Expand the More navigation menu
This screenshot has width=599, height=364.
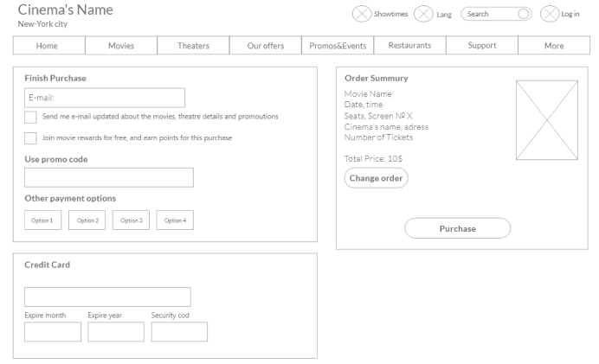point(554,46)
